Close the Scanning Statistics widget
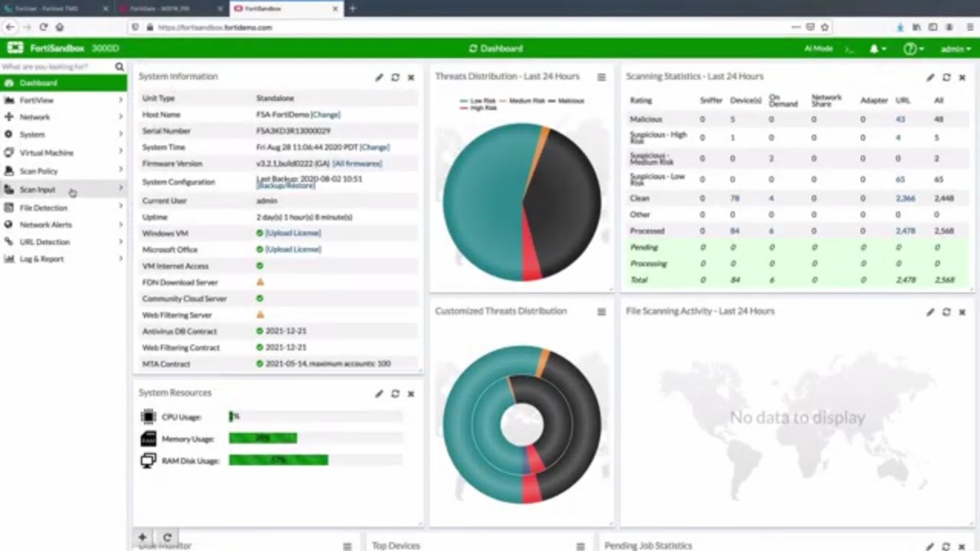This screenshot has width=980, height=551. [x=962, y=77]
